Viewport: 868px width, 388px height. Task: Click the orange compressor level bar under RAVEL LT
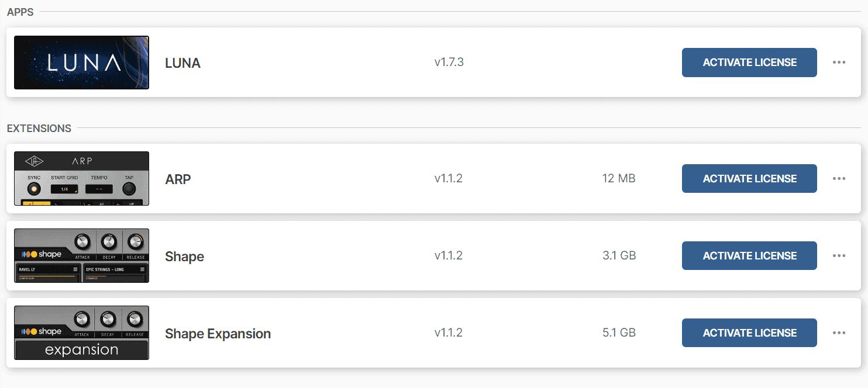pyautogui.click(x=47, y=276)
